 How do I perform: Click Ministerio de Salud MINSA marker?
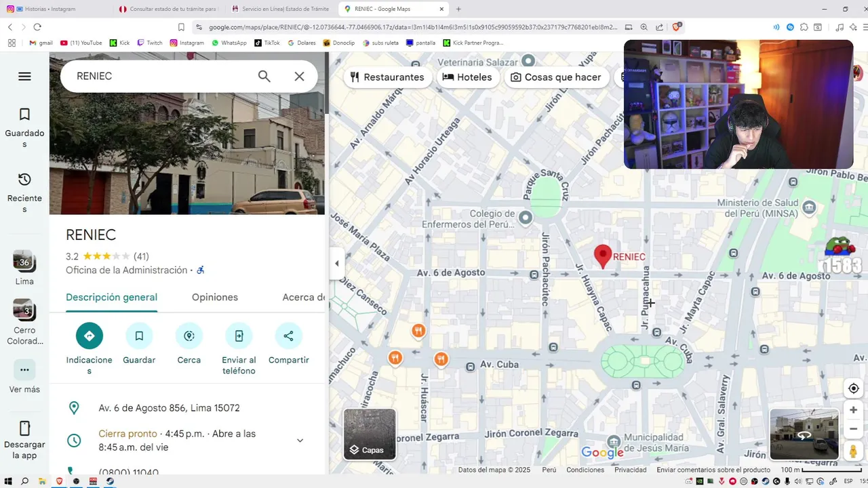pos(808,207)
